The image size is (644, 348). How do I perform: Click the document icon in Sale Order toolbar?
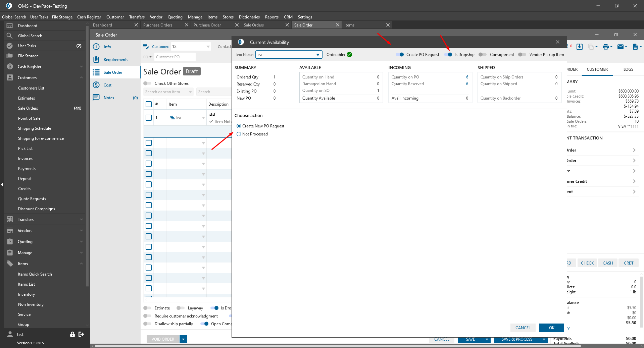(635, 47)
